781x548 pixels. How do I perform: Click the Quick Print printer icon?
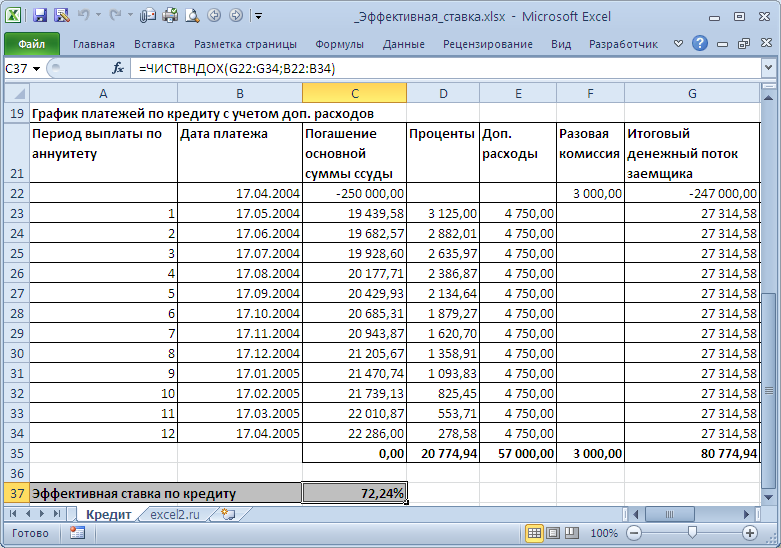tap(169, 16)
